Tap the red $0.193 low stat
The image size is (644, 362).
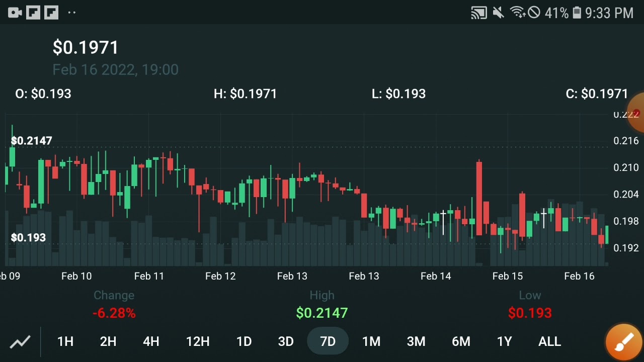point(530,313)
